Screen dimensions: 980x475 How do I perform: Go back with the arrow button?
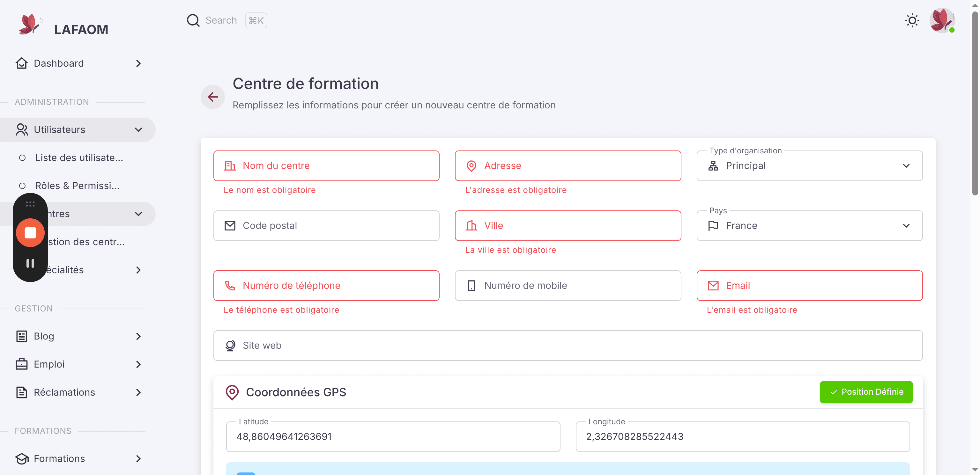pyautogui.click(x=213, y=97)
